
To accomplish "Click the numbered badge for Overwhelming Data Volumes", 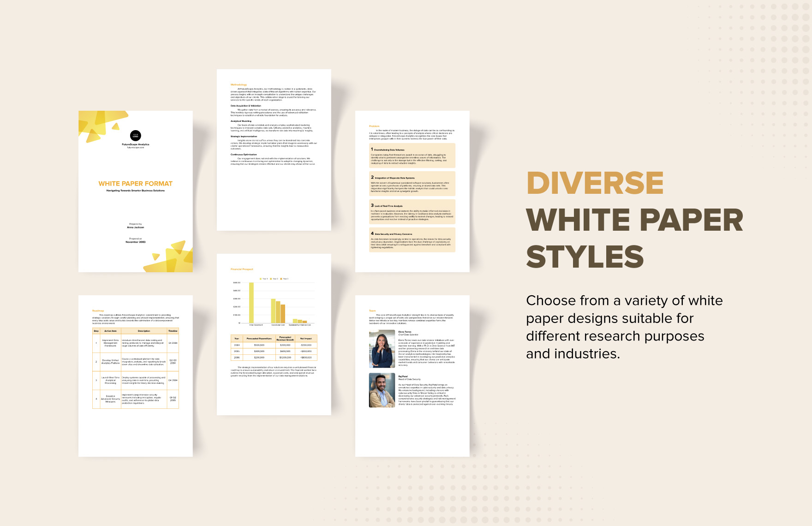I will click(x=372, y=149).
